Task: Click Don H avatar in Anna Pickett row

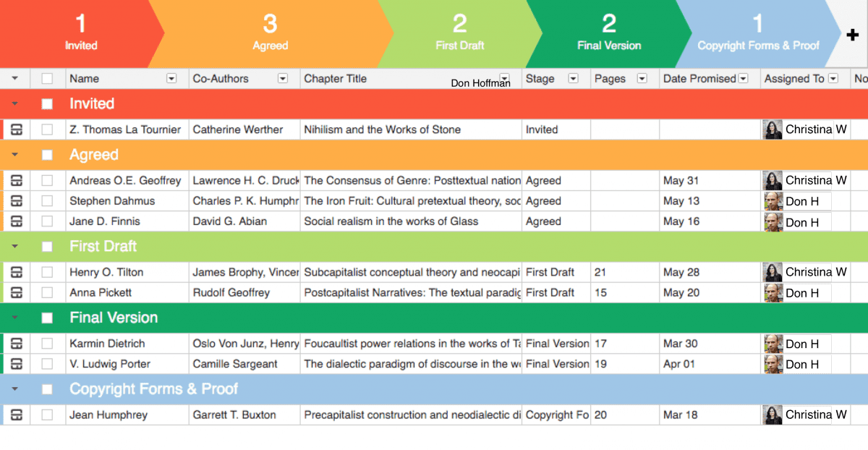Action: pos(773,293)
